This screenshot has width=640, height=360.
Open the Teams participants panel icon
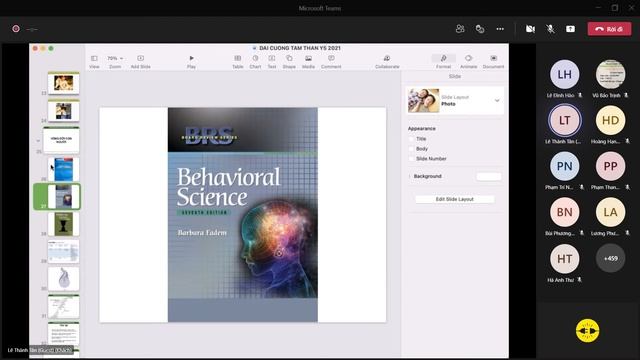click(x=460, y=29)
